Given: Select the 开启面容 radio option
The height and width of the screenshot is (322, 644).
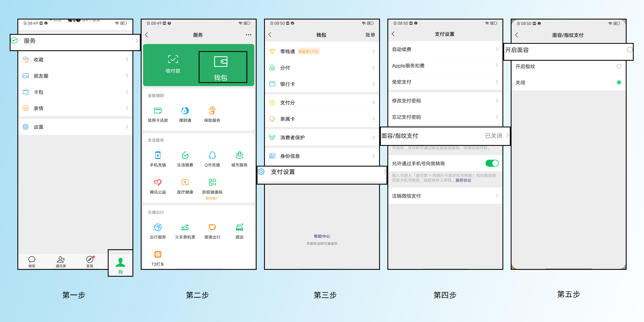Looking at the screenshot, I should click(x=630, y=50).
